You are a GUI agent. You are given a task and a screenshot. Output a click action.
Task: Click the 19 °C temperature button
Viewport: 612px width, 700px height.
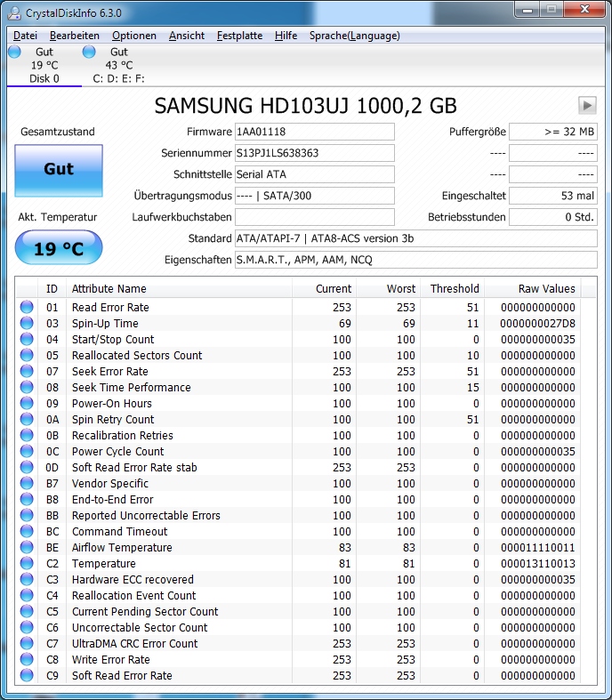click(x=59, y=248)
